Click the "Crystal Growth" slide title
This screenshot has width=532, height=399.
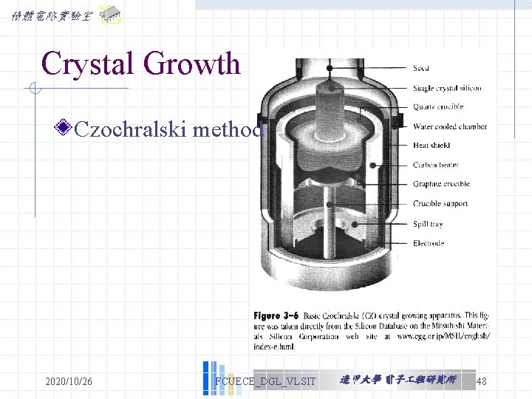pyautogui.click(x=141, y=64)
